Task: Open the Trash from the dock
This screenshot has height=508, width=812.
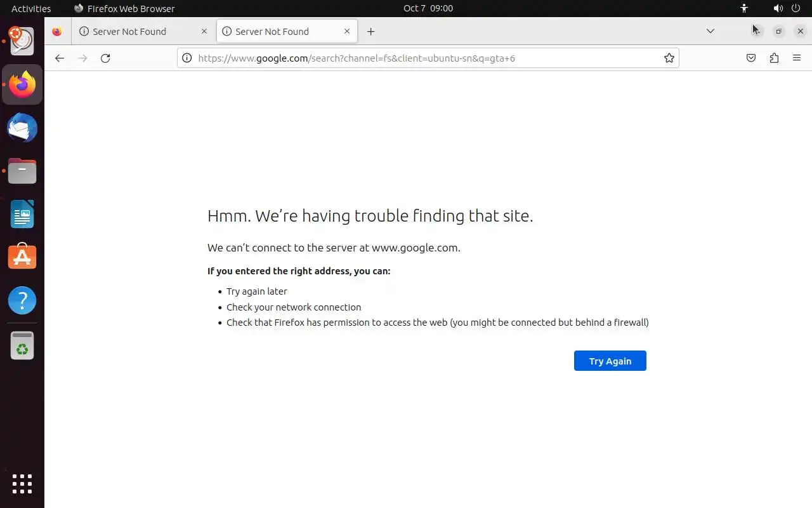Action: pos(22,346)
